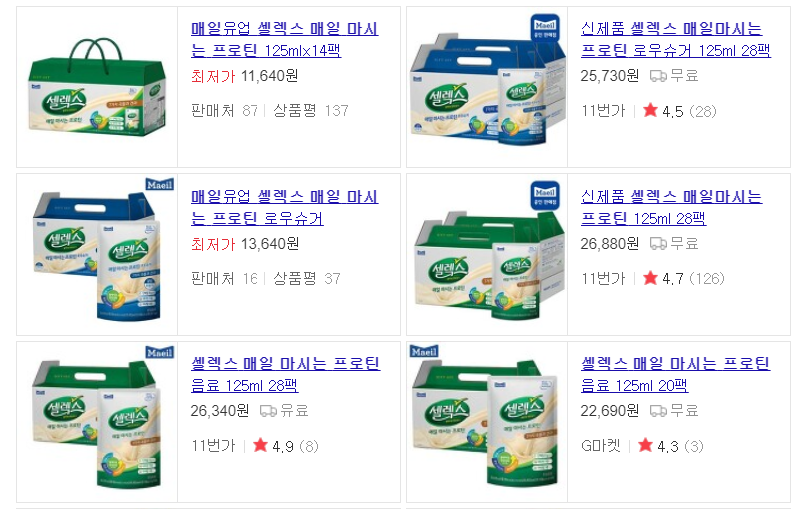Viewport: 799px width, 509px height.
Task: Open the 125mlx14팩 product title link
Action: [x=284, y=40]
